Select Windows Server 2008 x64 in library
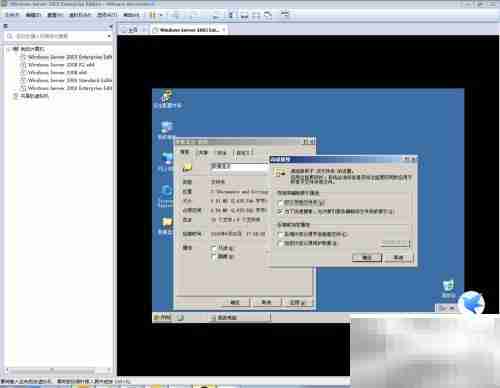Screen dimensions: 500x388 tap(57, 72)
